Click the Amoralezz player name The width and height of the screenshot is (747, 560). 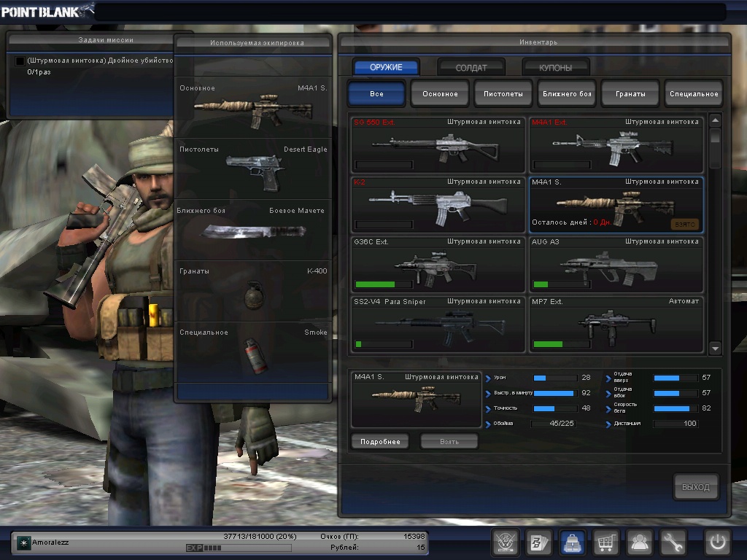point(50,542)
